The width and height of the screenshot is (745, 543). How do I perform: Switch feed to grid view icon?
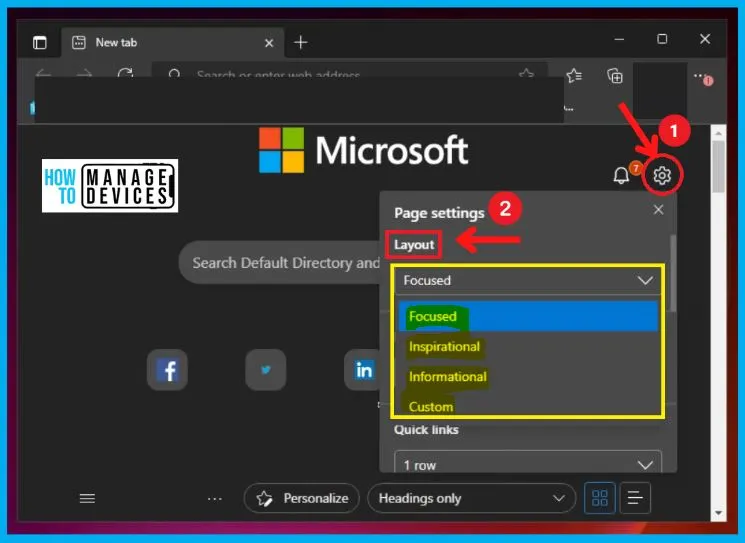(600, 498)
